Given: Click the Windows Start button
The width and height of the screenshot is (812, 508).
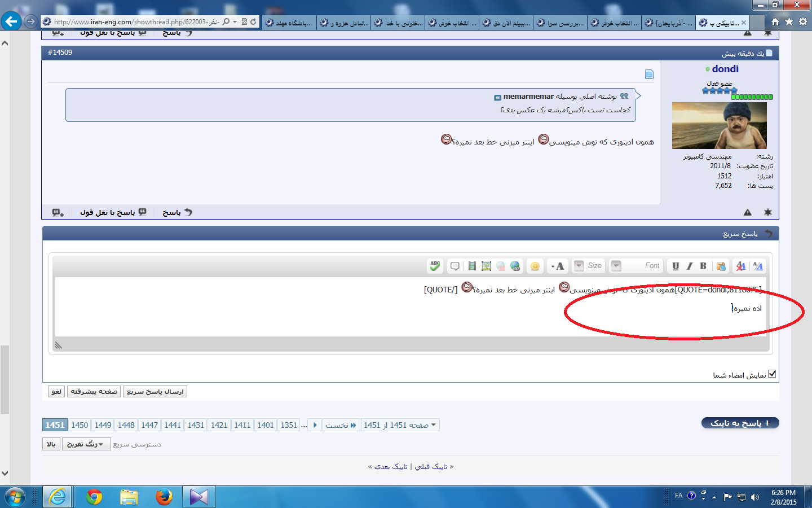Looking at the screenshot, I should [15, 497].
